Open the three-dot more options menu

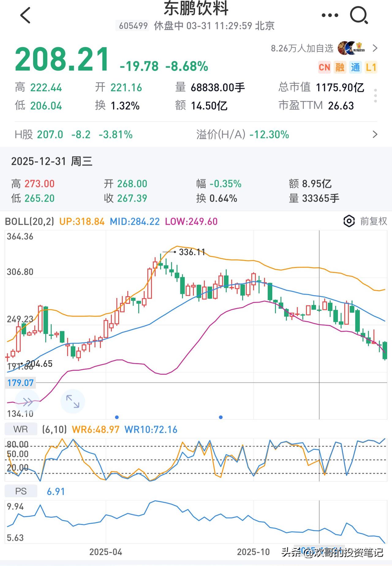330,15
